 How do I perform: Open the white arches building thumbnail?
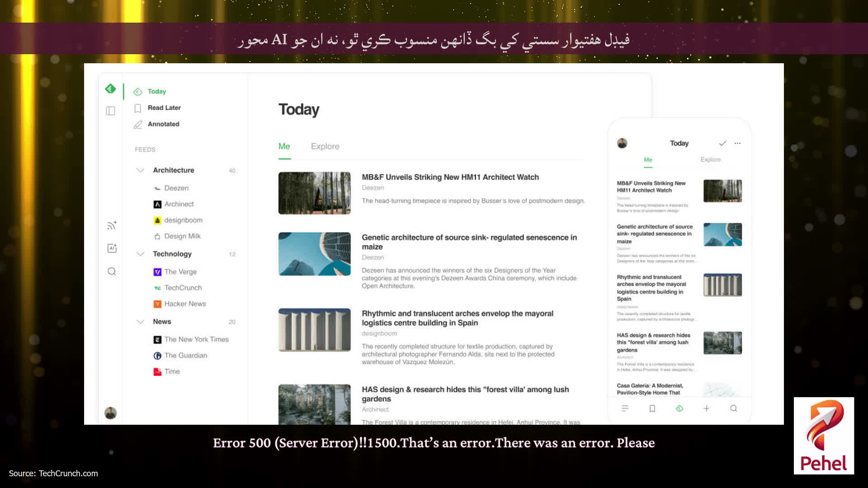click(315, 330)
